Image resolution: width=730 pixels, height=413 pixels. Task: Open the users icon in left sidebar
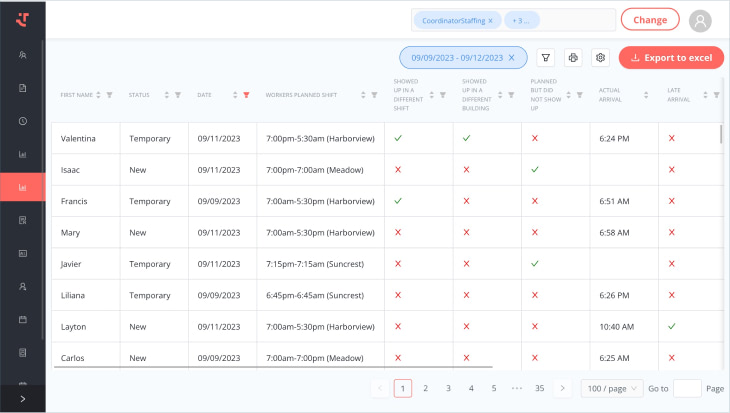[x=22, y=55]
